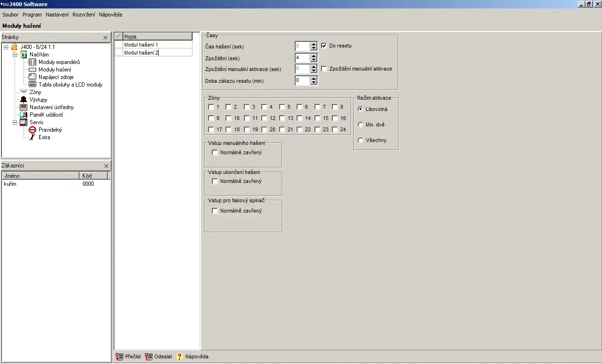Click the Načítám node icon

pos(24,55)
